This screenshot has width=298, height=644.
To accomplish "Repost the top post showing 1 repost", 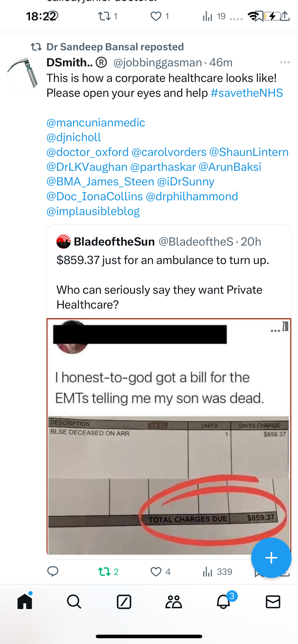I will [107, 17].
